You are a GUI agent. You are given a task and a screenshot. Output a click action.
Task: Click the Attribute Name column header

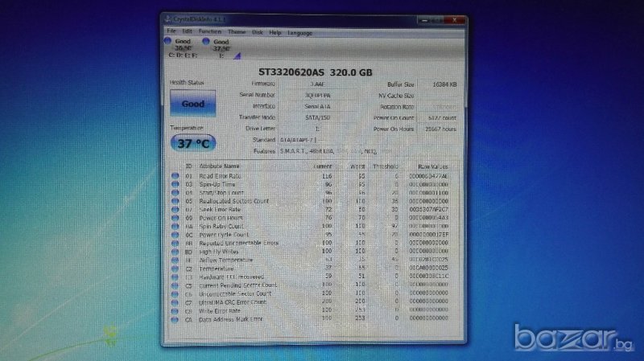tap(220, 166)
